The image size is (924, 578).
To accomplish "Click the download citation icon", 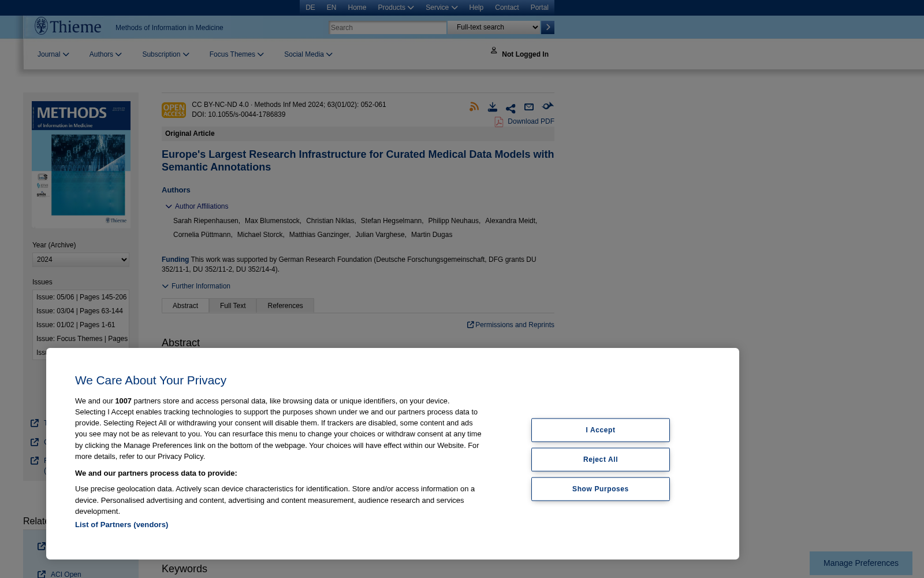I will tap(493, 107).
